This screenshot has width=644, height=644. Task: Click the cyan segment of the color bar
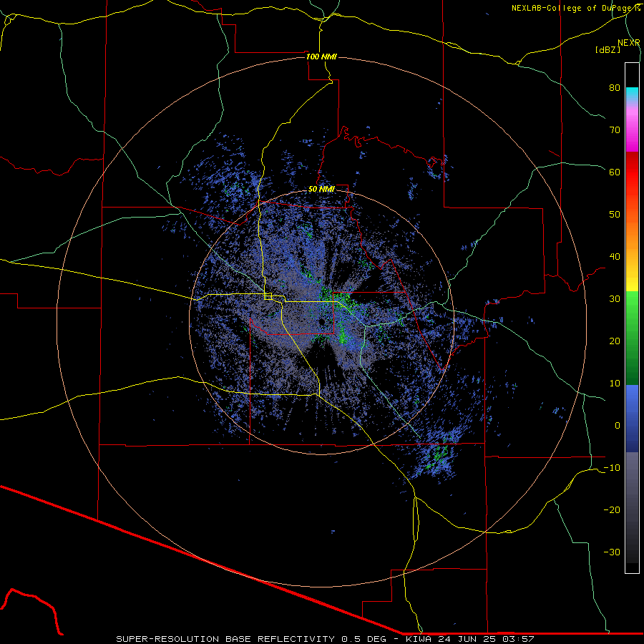tap(632, 94)
